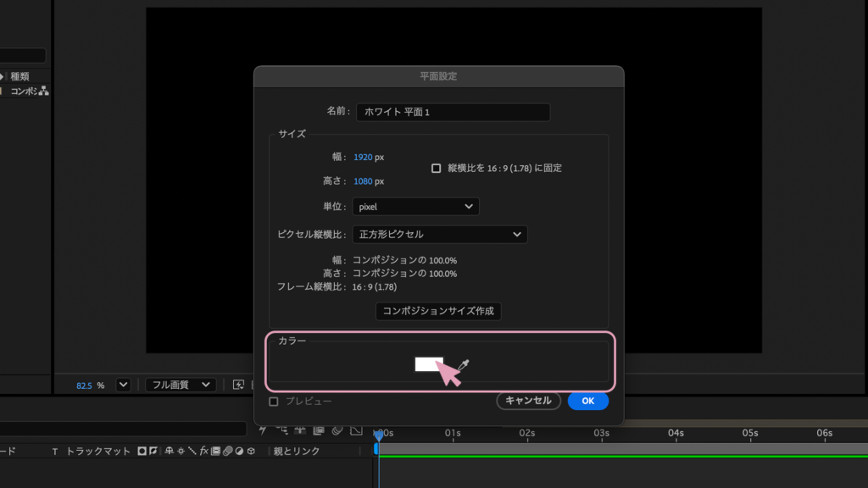Click the 種類 column sort arrow
Image resolution: width=868 pixels, height=488 pixels.
coord(2,76)
